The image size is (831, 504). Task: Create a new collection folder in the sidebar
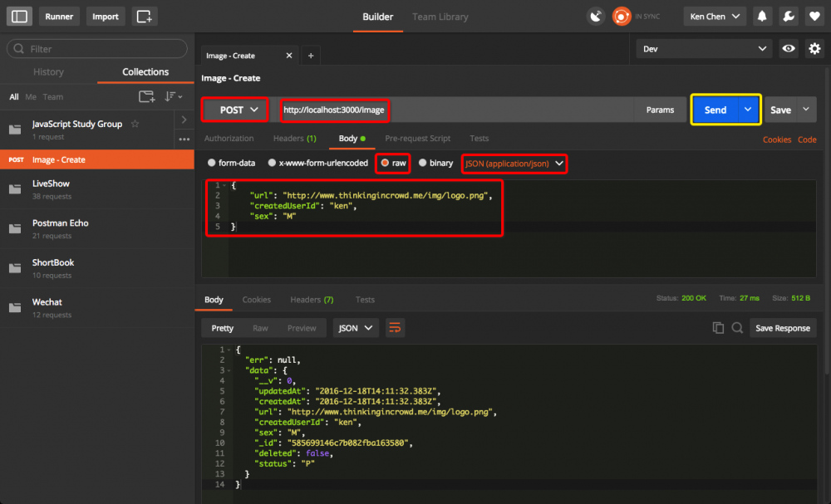coord(147,97)
